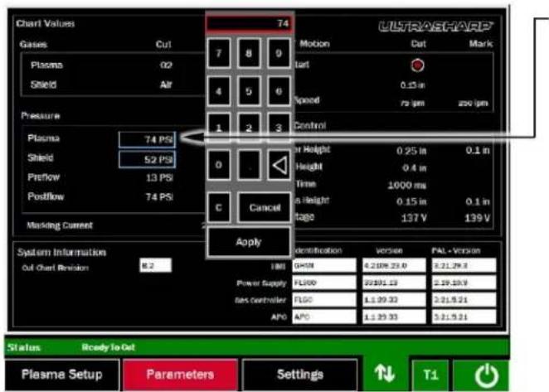
Task: Tap keypad digit 2
Action: click(x=249, y=128)
